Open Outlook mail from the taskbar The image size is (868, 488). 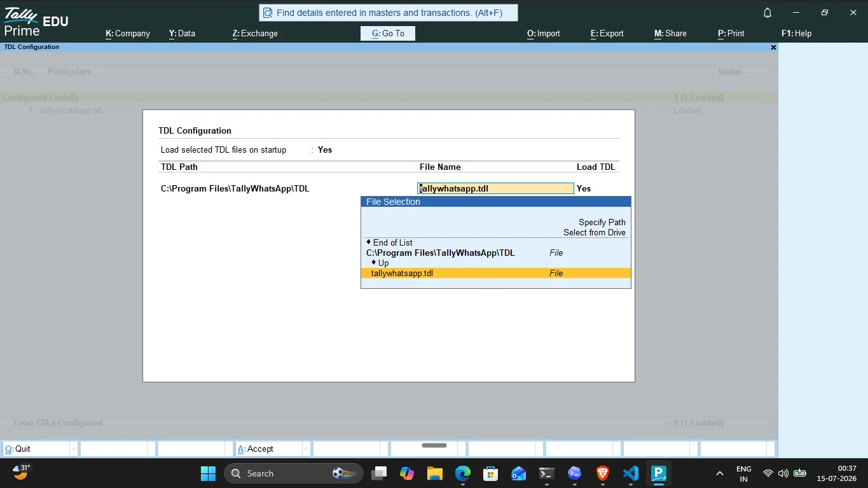tap(518, 473)
